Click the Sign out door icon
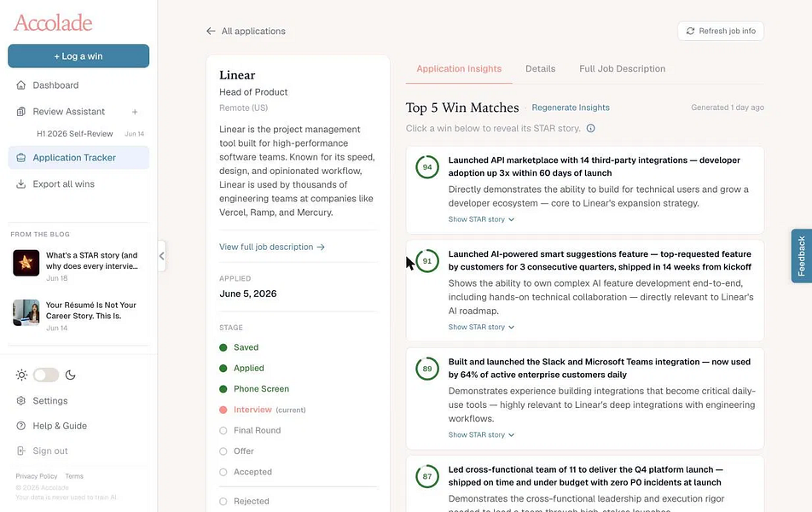This screenshot has height=512, width=812. [x=20, y=451]
